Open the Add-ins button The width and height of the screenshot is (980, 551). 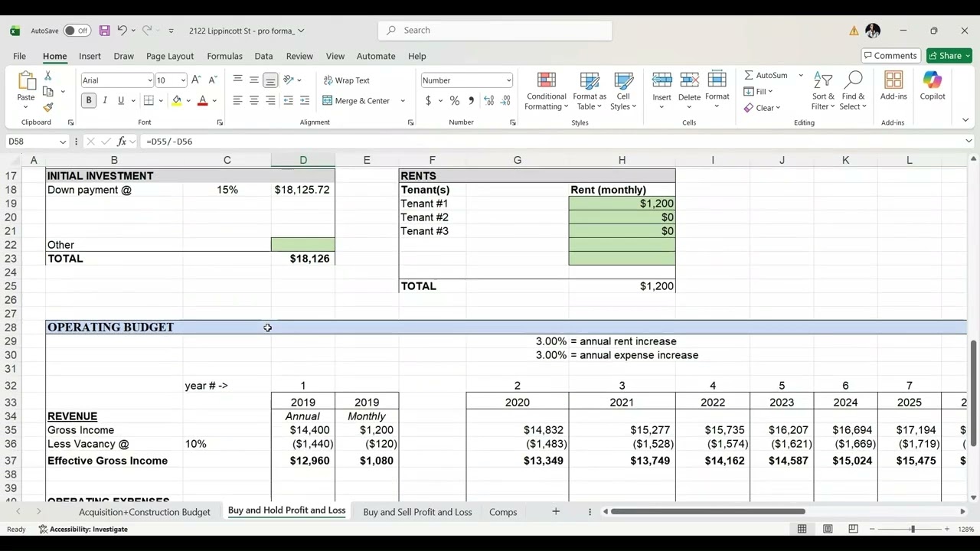(x=893, y=86)
